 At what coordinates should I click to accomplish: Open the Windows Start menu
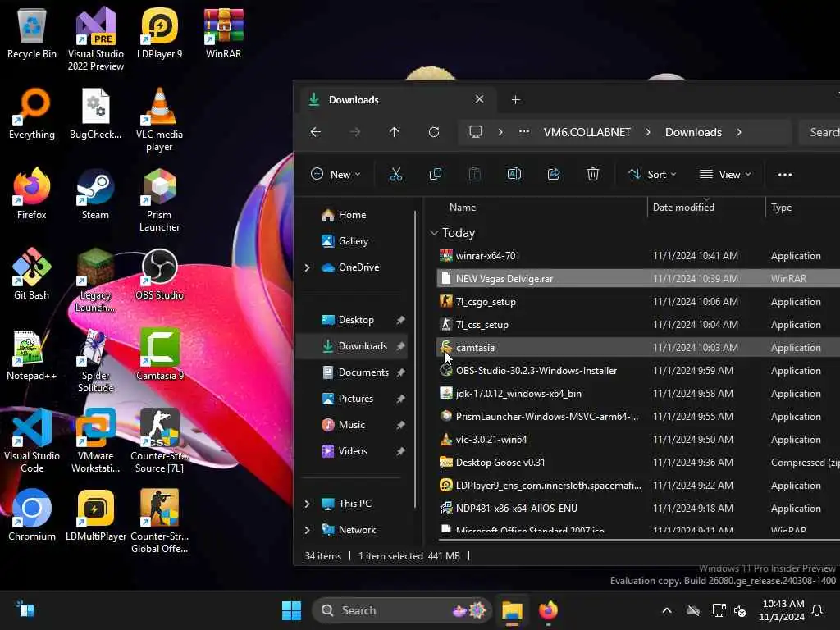pos(291,610)
